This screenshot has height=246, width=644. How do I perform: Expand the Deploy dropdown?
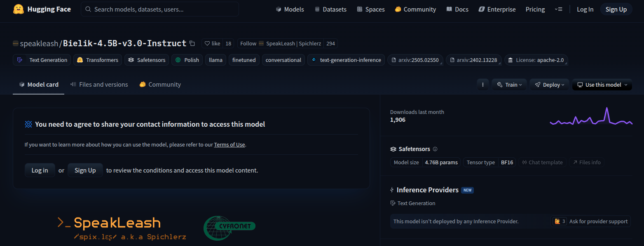click(549, 85)
